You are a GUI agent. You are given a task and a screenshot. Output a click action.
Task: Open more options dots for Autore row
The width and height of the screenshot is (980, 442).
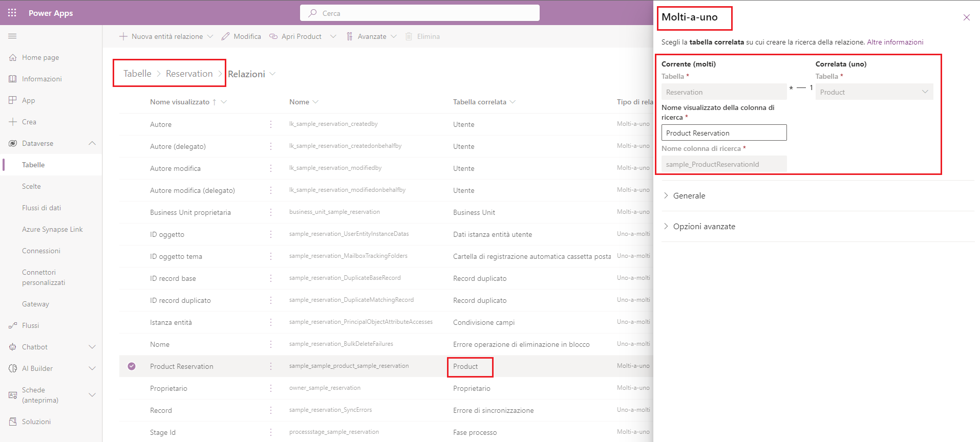coord(271,124)
